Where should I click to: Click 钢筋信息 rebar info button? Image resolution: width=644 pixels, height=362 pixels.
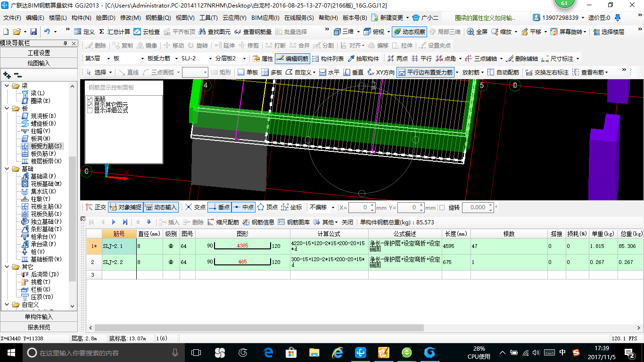pyautogui.click(x=258, y=222)
